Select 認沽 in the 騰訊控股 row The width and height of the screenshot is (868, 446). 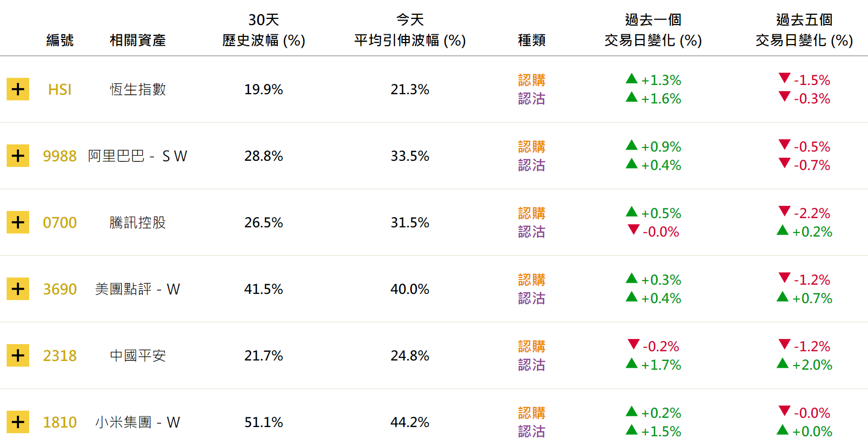pos(531,232)
